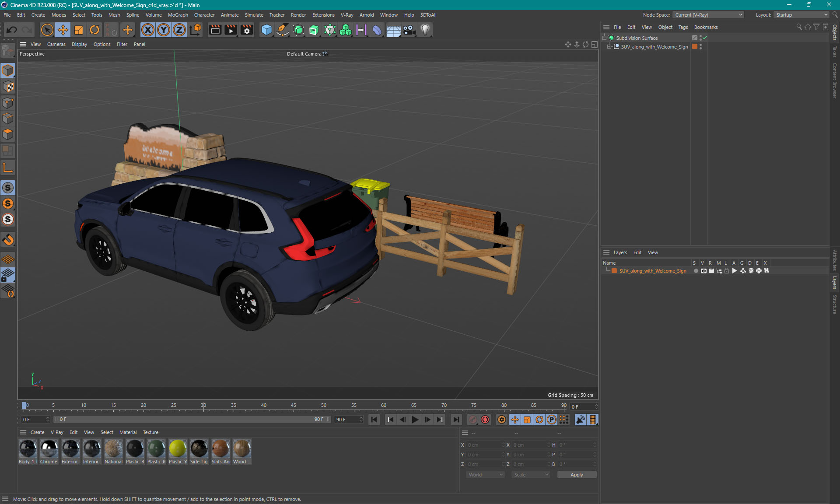Viewport: 840px width, 504px height.
Task: Open the World coordinate dropdown
Action: tap(485, 475)
